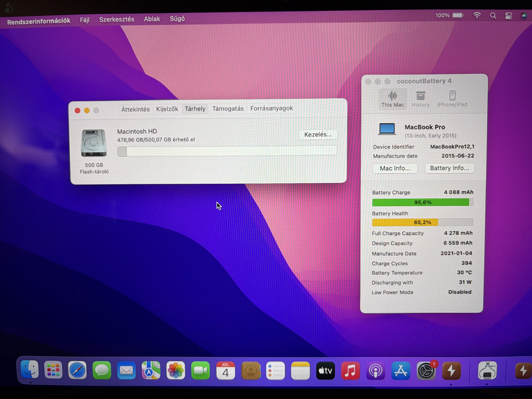Minimize storage window with yellow button
Image resolution: width=532 pixels, height=399 pixels.
click(x=87, y=110)
